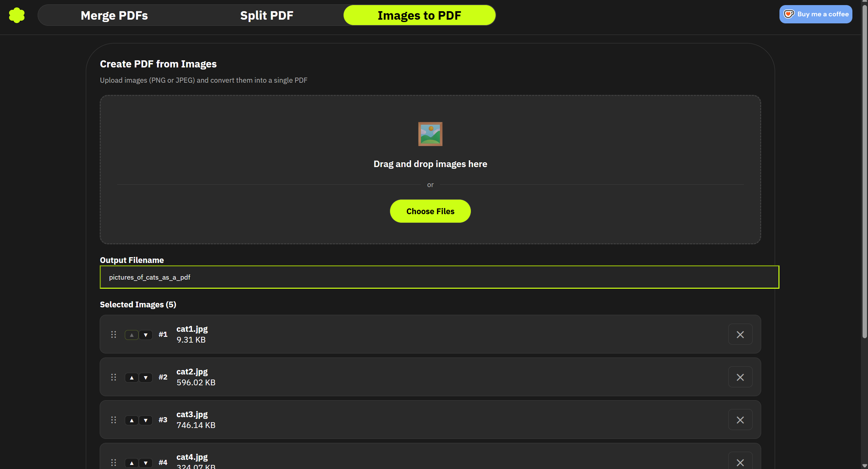Click the drag handle icon for cat1.jpg
This screenshot has width=868, height=469.
[113, 334]
